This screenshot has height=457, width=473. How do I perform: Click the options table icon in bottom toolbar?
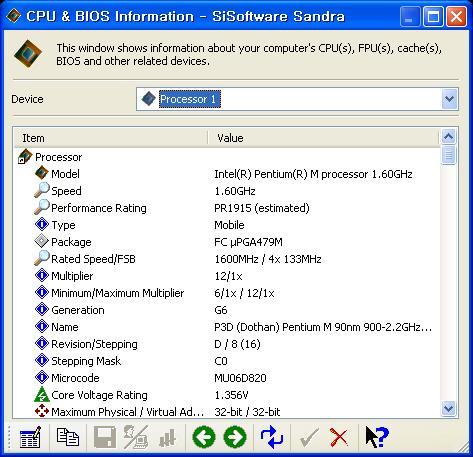[x=30, y=437]
